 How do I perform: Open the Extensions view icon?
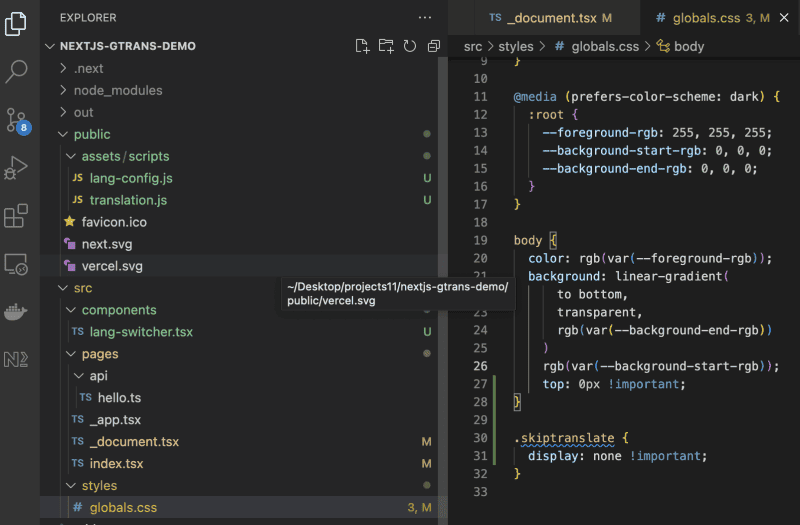pyautogui.click(x=16, y=216)
